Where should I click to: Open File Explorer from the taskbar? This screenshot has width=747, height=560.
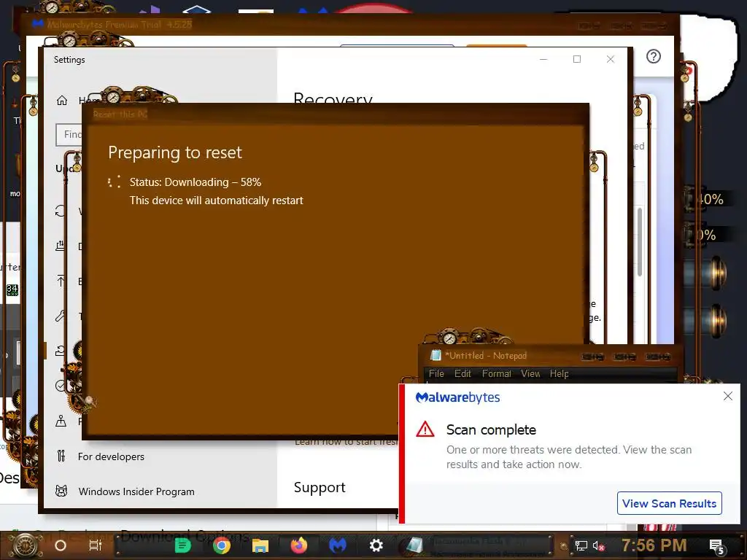260,545
